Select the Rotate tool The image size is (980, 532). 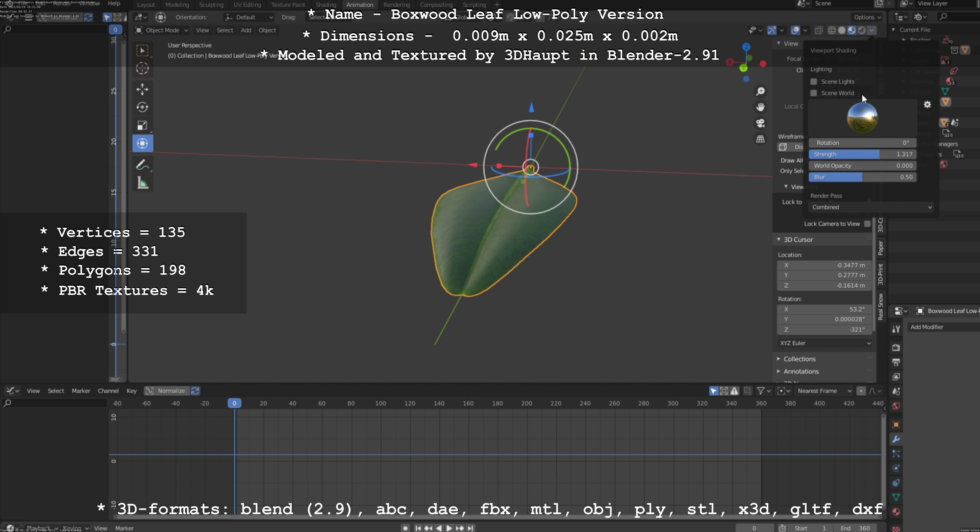tap(143, 107)
